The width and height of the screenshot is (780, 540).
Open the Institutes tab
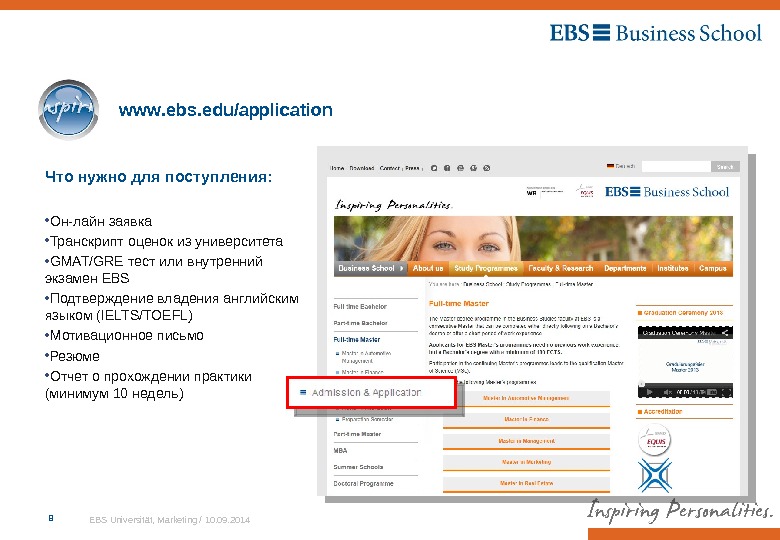pos(673,268)
